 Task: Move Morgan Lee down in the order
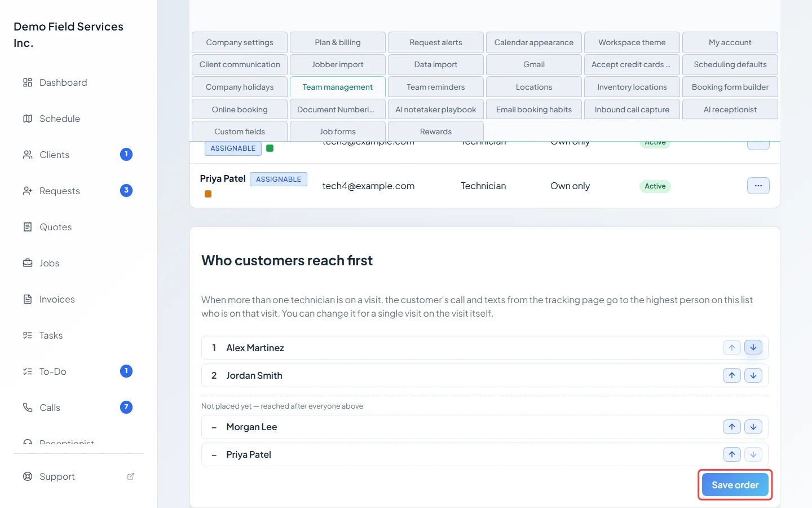pyautogui.click(x=753, y=427)
